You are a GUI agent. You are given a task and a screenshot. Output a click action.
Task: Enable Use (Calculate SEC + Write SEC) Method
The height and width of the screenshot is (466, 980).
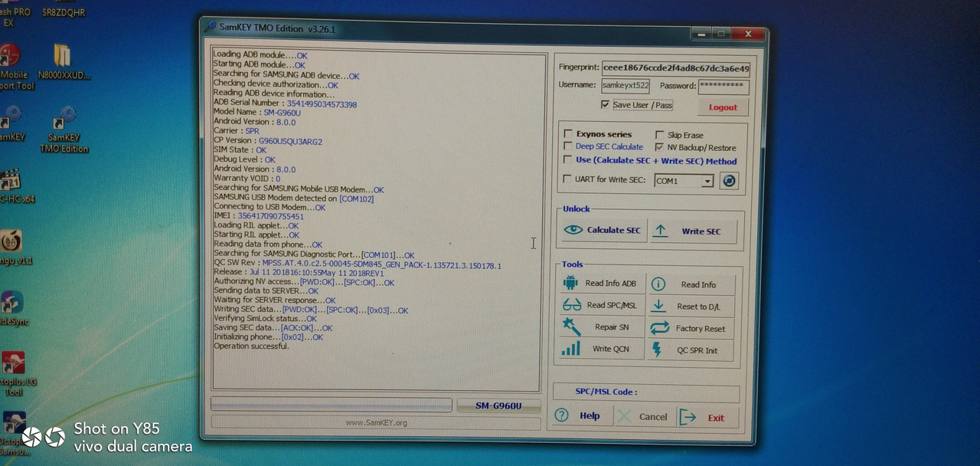pyautogui.click(x=567, y=160)
